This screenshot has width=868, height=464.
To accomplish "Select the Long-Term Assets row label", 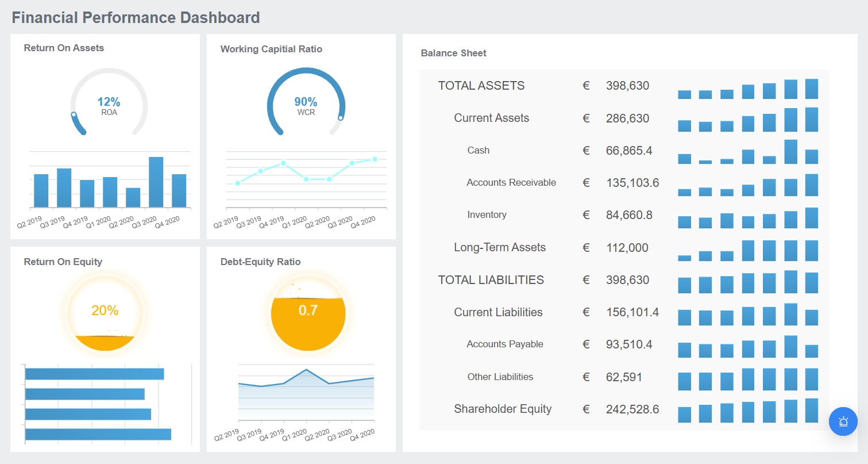I will coord(500,247).
